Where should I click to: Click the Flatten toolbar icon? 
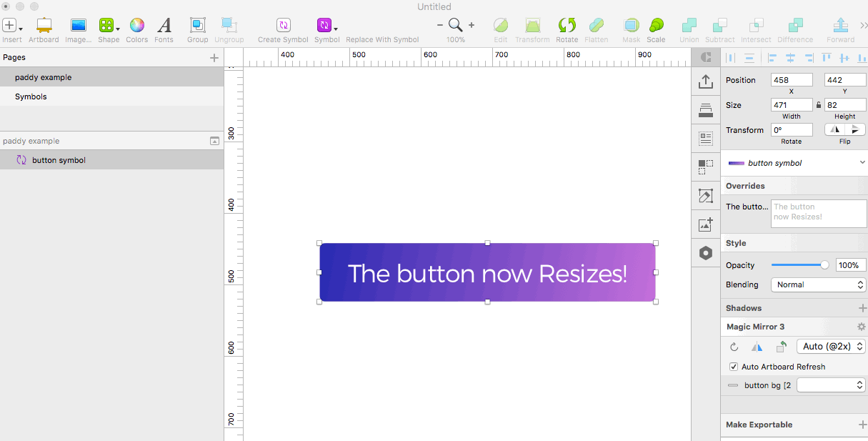[x=597, y=26]
